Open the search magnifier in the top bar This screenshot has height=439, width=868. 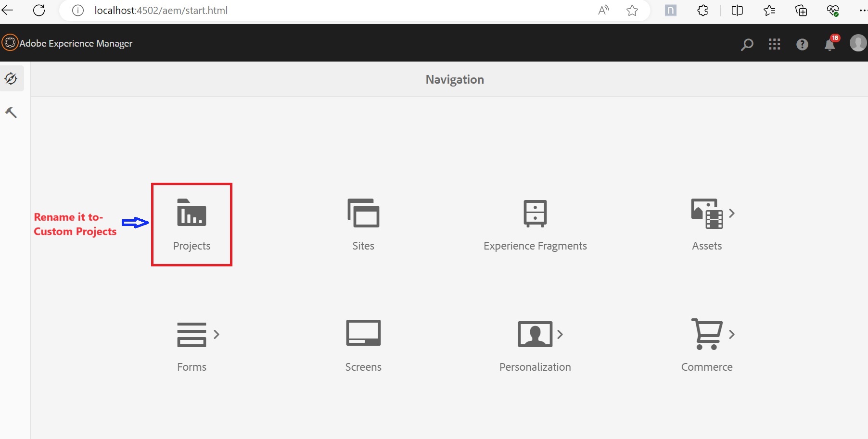(x=747, y=45)
